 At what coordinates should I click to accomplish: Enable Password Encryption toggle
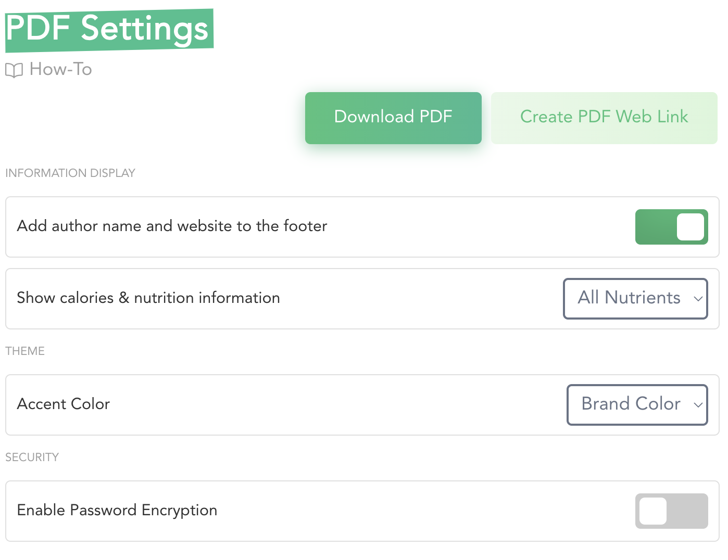tap(671, 511)
